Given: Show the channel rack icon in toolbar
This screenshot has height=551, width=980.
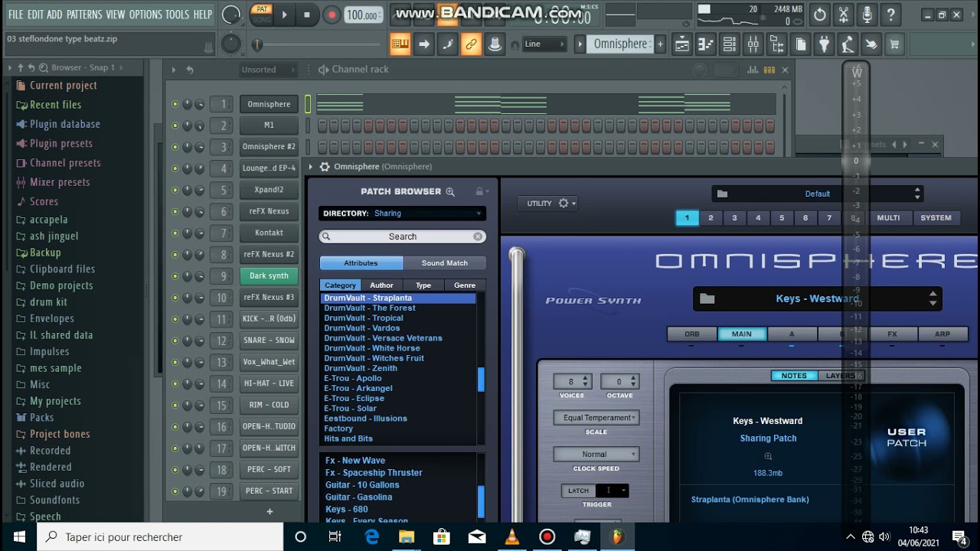Looking at the screenshot, I should [x=729, y=44].
